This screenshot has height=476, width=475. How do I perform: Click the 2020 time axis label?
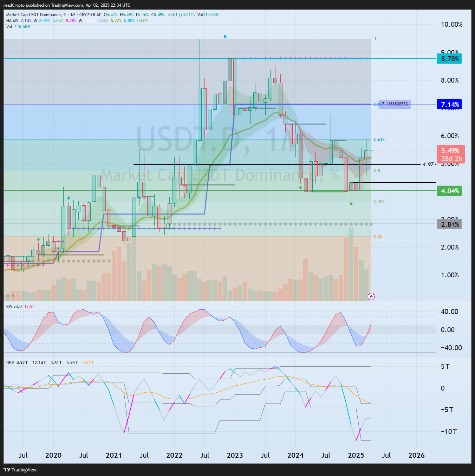coord(53,455)
